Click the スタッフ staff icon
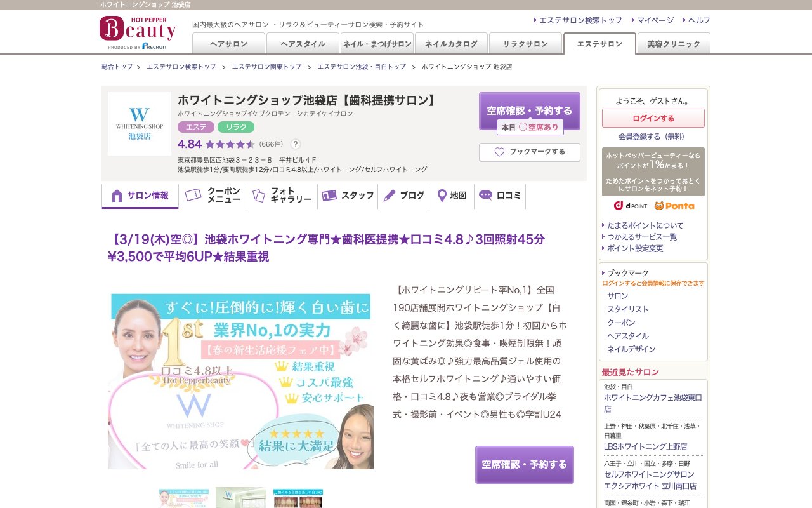 [329, 196]
